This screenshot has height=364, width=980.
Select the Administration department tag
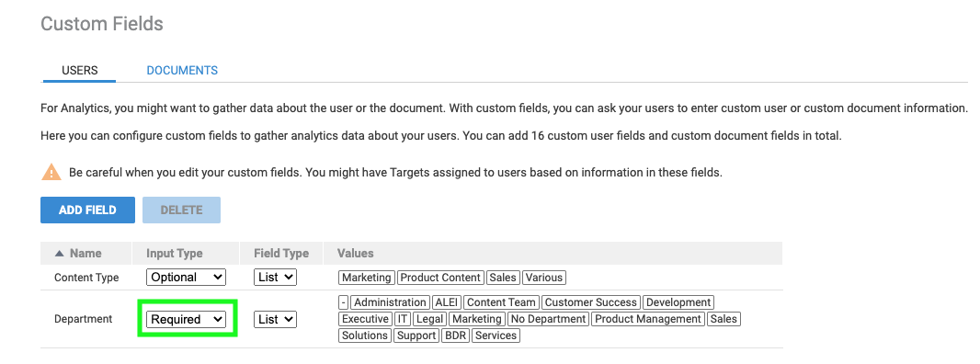click(390, 302)
